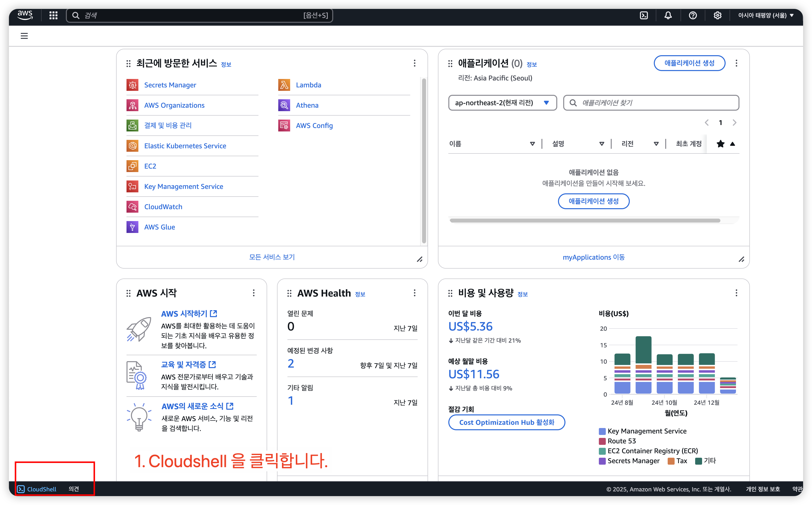Click the 애플리케이션 생성 button under empty state
812x505 pixels.
tap(594, 201)
